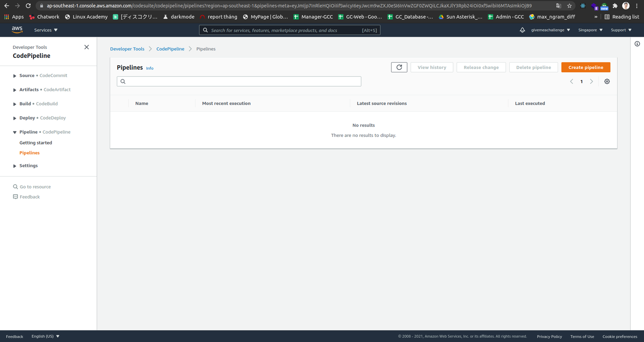Image resolution: width=644 pixels, height=342 pixels.
Task: Open the Manager-GCC bookmark
Action: [x=313, y=17]
